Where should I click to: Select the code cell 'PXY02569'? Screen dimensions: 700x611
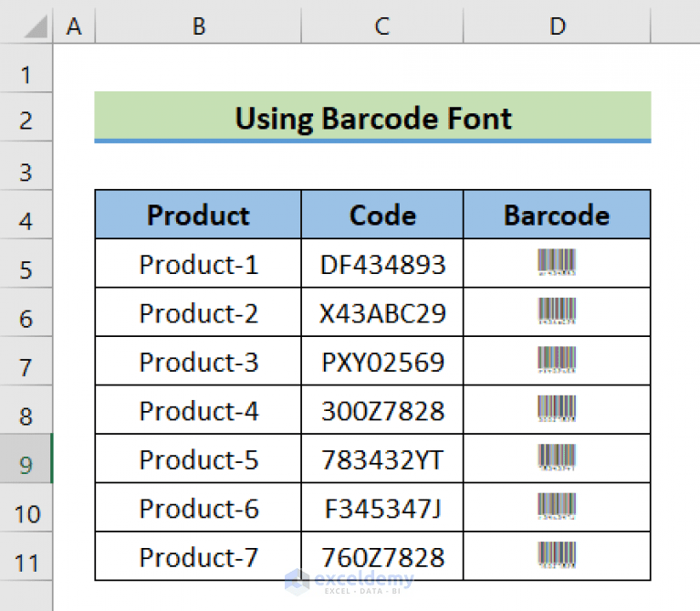[x=382, y=361]
